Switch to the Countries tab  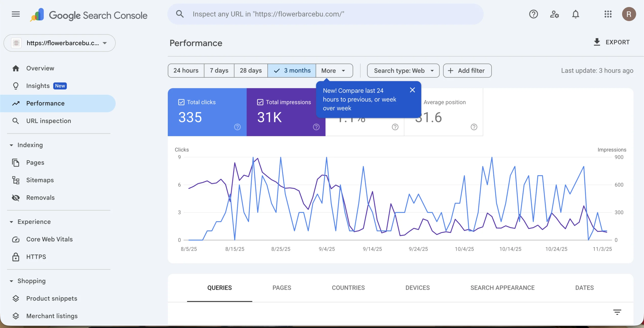coord(348,288)
